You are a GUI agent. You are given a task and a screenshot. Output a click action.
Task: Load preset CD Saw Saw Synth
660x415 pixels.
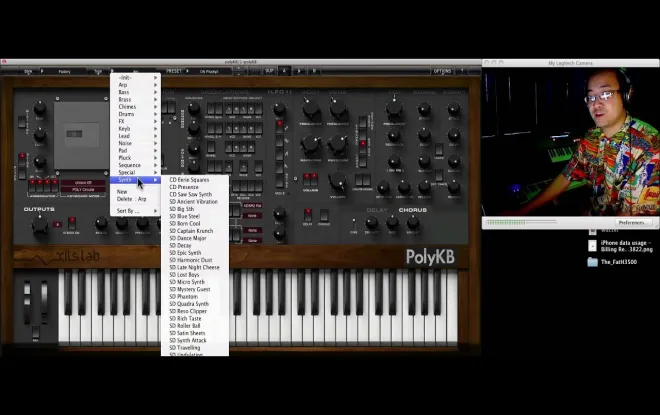[195, 194]
